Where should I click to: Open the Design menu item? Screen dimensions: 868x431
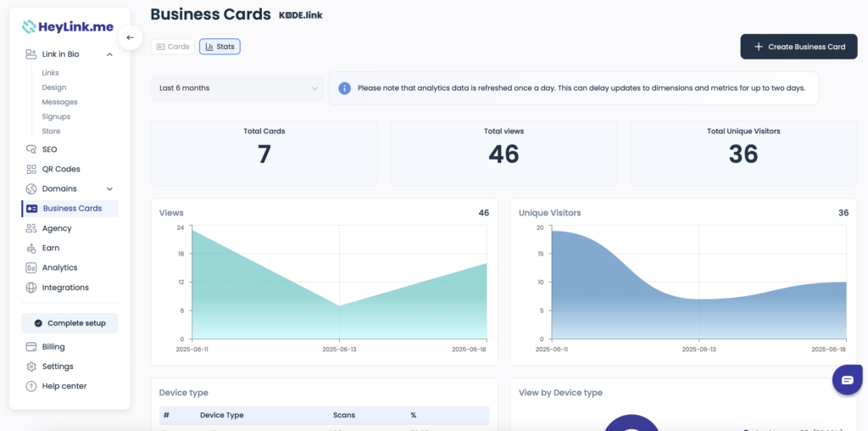click(x=54, y=87)
